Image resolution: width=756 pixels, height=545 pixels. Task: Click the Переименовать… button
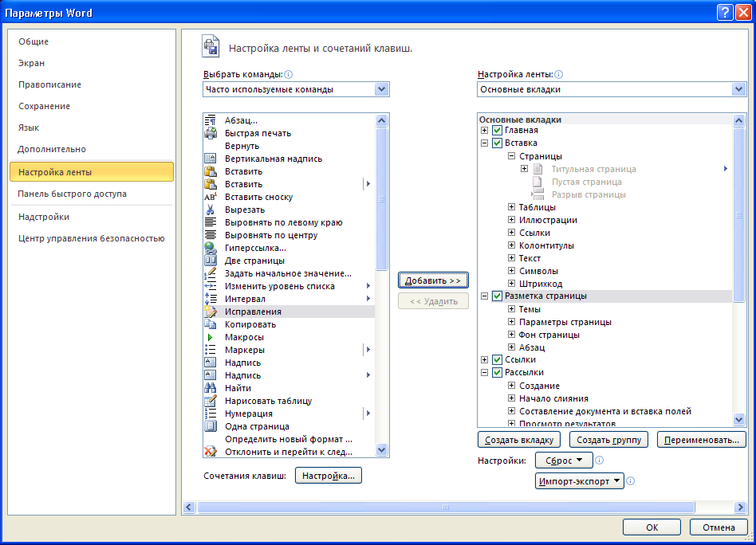pos(702,440)
